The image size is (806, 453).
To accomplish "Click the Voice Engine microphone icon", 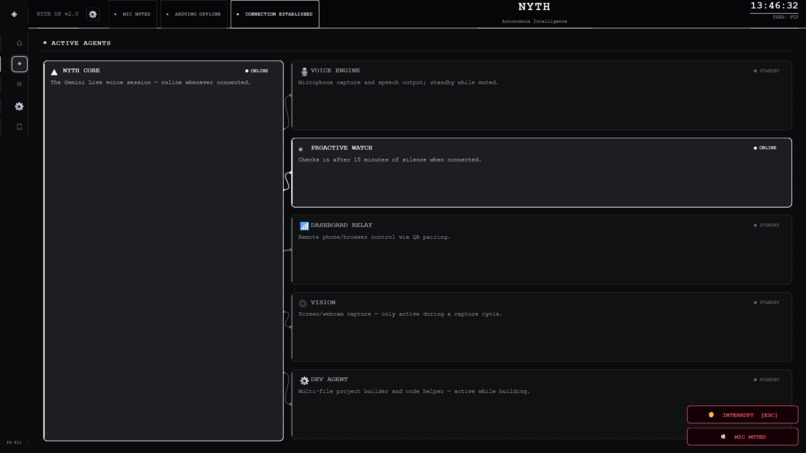I will [x=304, y=71].
